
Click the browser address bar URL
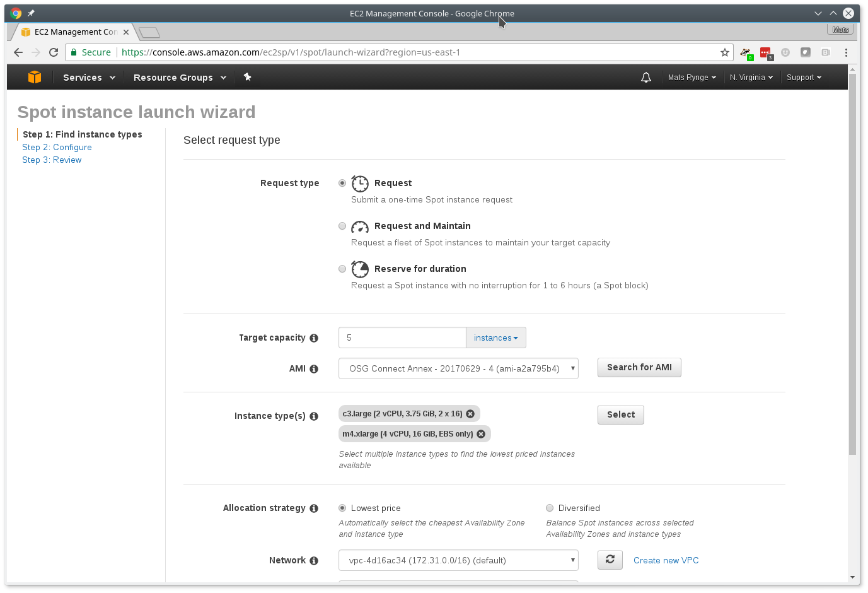click(291, 52)
